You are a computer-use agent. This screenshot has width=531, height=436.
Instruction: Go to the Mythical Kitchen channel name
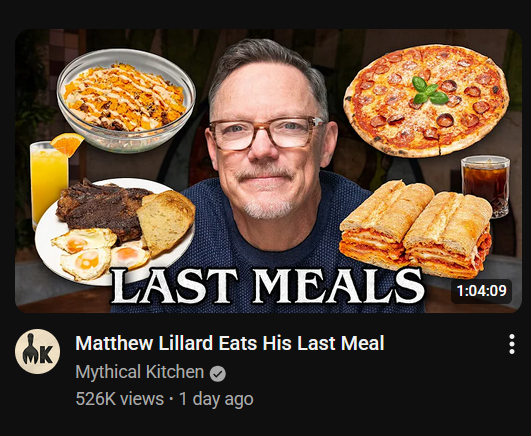coord(140,372)
